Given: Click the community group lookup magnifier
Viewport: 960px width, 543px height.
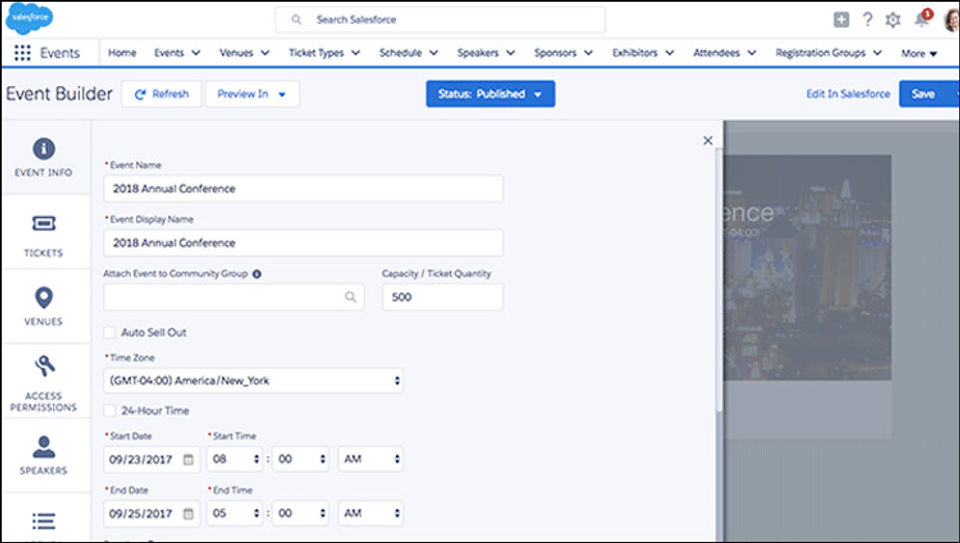Looking at the screenshot, I should point(350,297).
